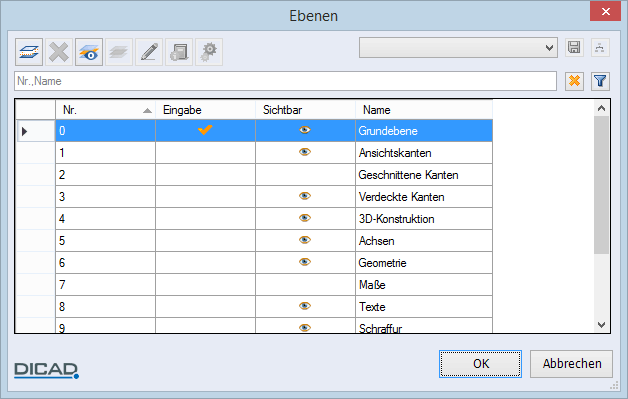Image resolution: width=628 pixels, height=399 pixels.
Task: Click the new layer toolbar icon
Action: (x=29, y=52)
